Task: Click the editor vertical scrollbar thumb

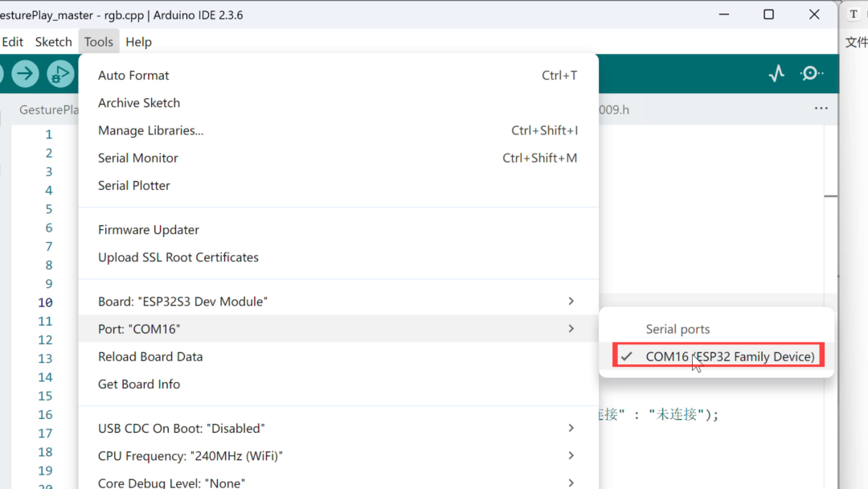Action: (x=830, y=196)
